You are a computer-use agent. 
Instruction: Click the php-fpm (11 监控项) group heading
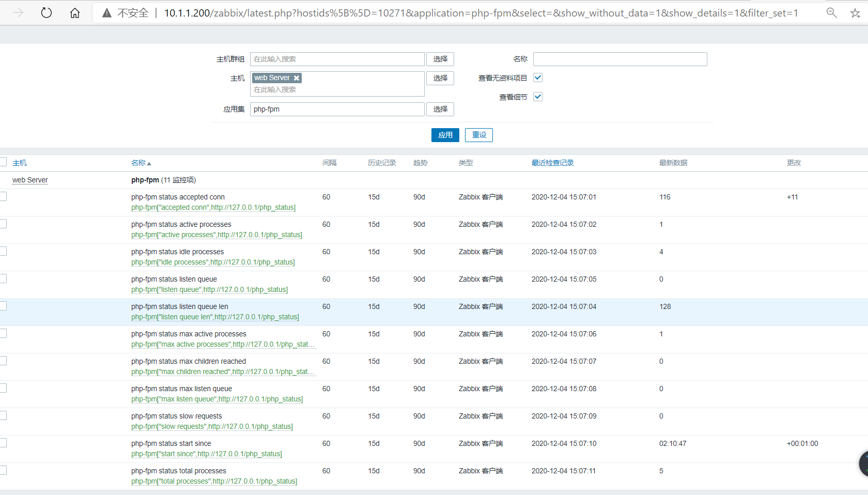(x=163, y=180)
